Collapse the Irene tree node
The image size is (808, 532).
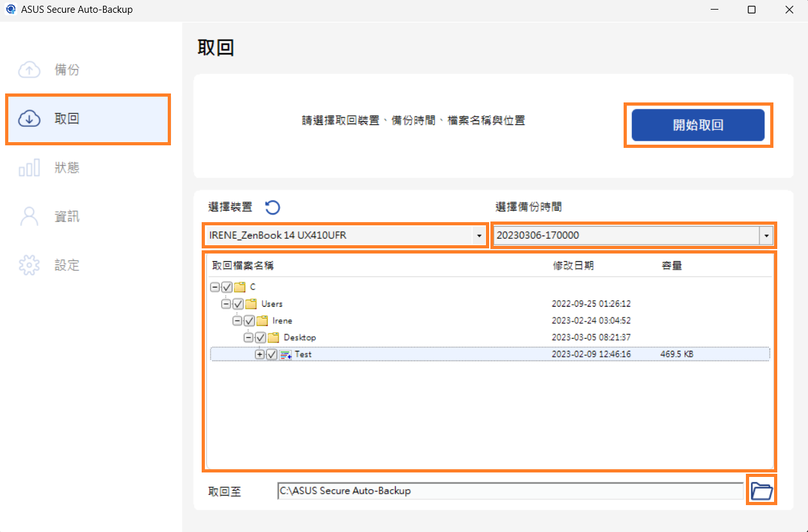237,321
